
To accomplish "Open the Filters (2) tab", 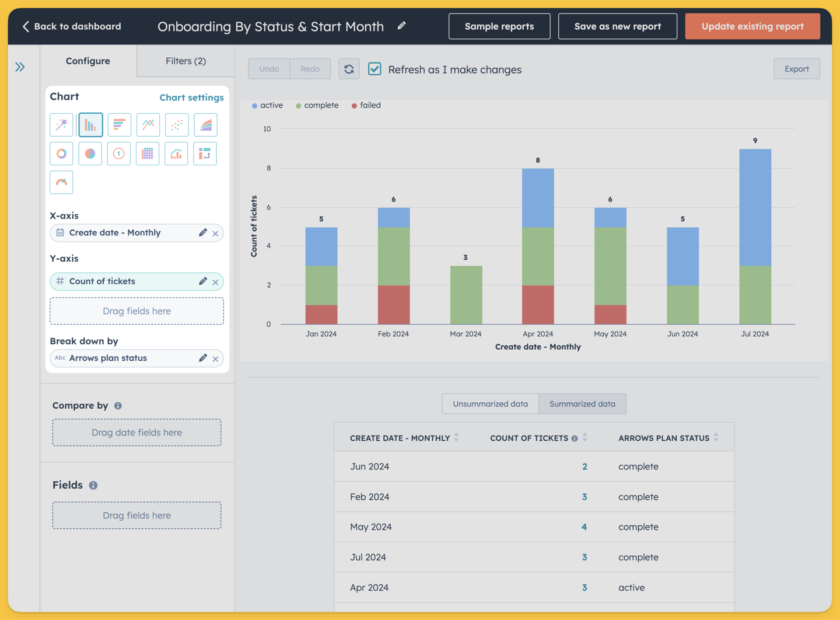I will pyautogui.click(x=185, y=61).
